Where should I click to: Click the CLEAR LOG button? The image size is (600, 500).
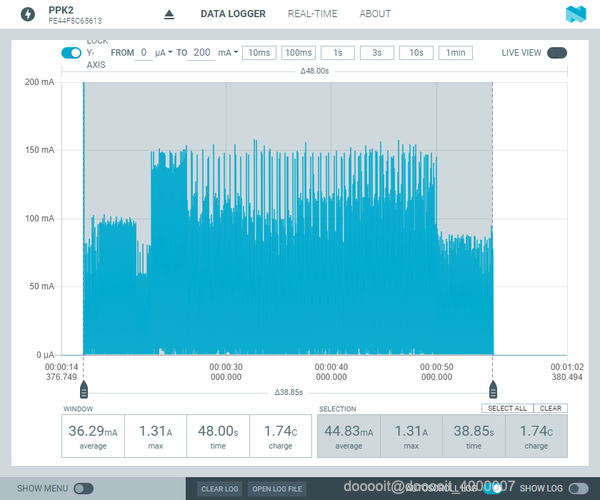coord(220,489)
